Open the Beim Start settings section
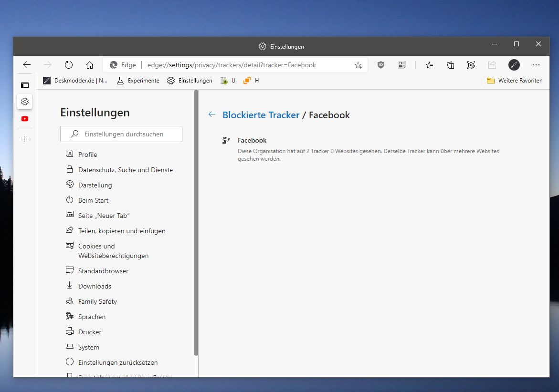The image size is (559, 392). click(94, 200)
